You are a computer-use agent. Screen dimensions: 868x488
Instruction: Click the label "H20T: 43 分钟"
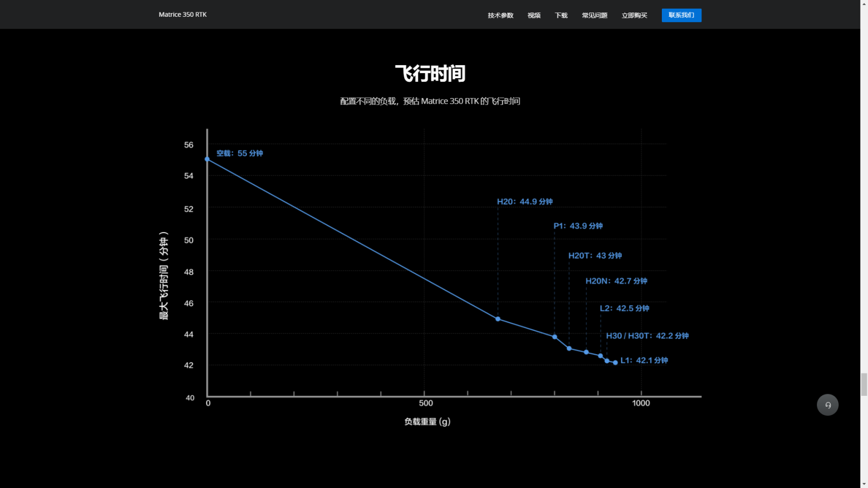point(595,255)
